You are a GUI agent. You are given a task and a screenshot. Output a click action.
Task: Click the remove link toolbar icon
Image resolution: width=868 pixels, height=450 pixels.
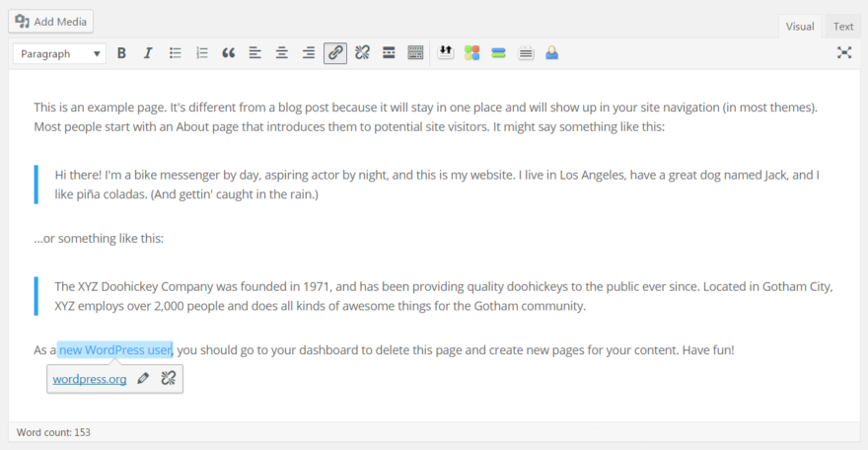pos(362,53)
